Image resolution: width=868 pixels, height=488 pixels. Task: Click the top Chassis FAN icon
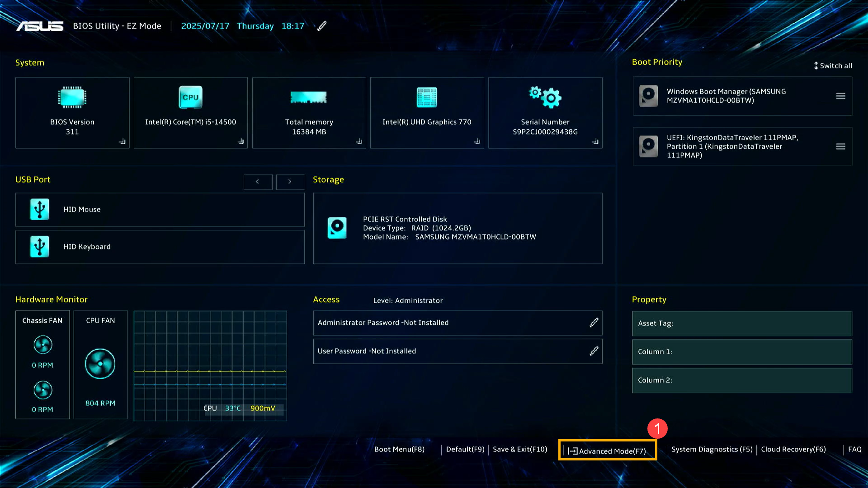[x=43, y=345]
